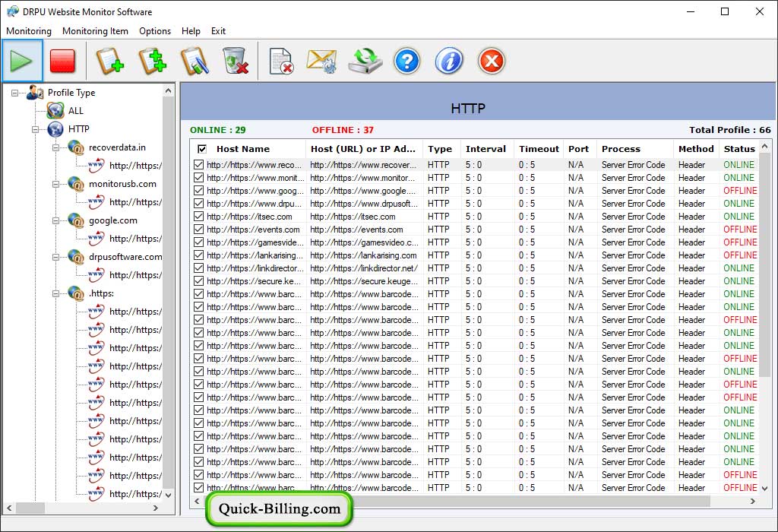This screenshot has width=778, height=532.
Task: Sort by the Status column header
Action: point(738,149)
